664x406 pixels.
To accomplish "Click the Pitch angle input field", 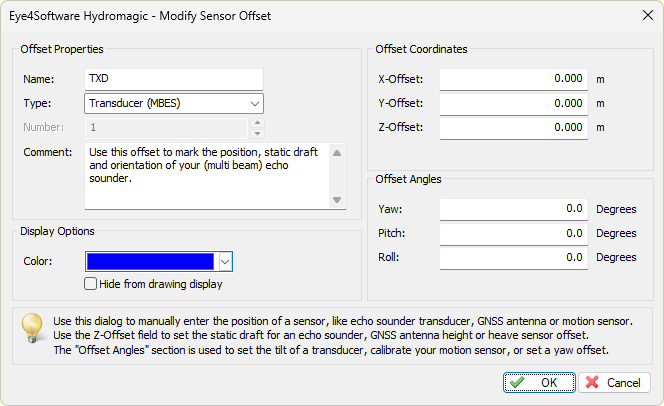I will [514, 234].
